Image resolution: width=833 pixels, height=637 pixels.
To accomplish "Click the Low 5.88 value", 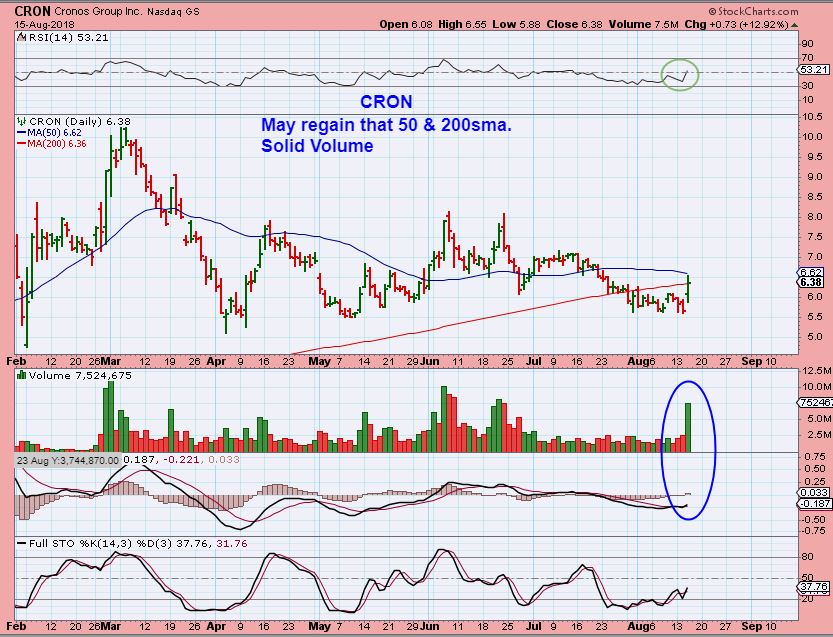I will pos(516,24).
